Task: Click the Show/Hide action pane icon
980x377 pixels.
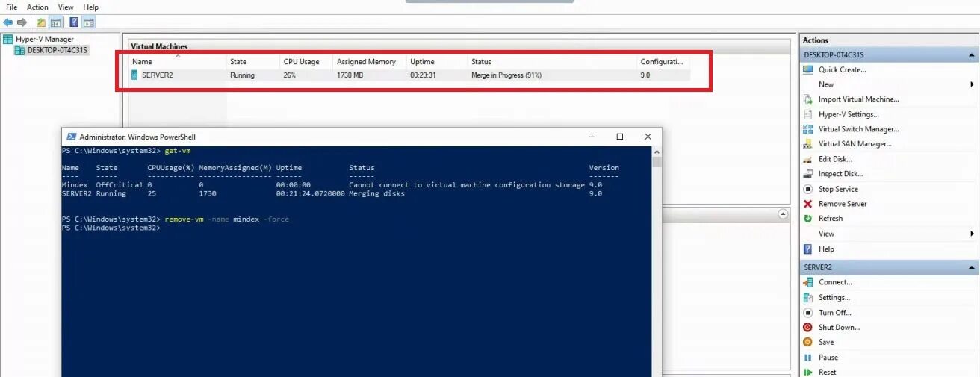Action: tap(89, 22)
